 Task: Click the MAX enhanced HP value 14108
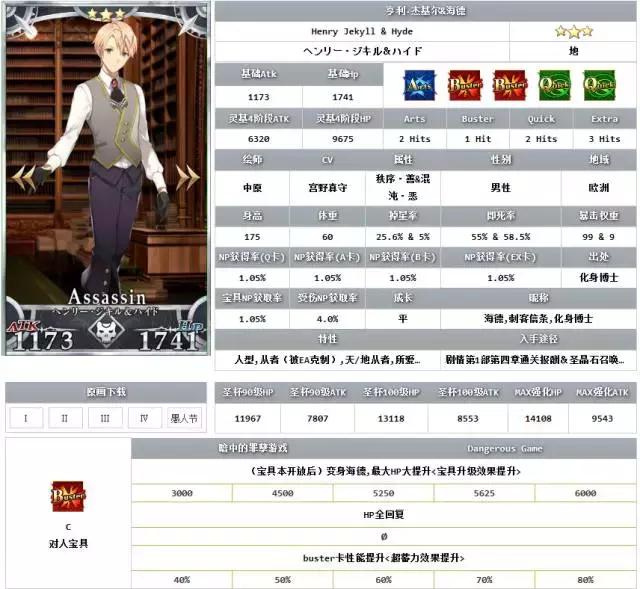point(538,418)
